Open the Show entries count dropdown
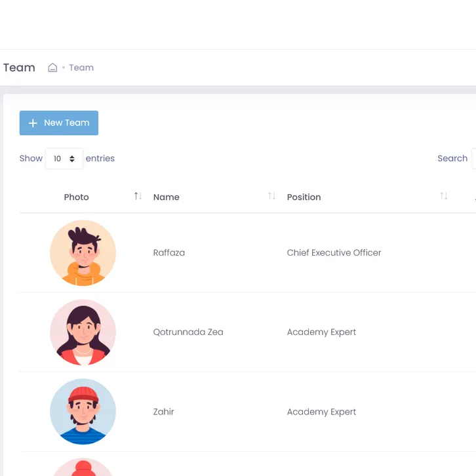 64,159
